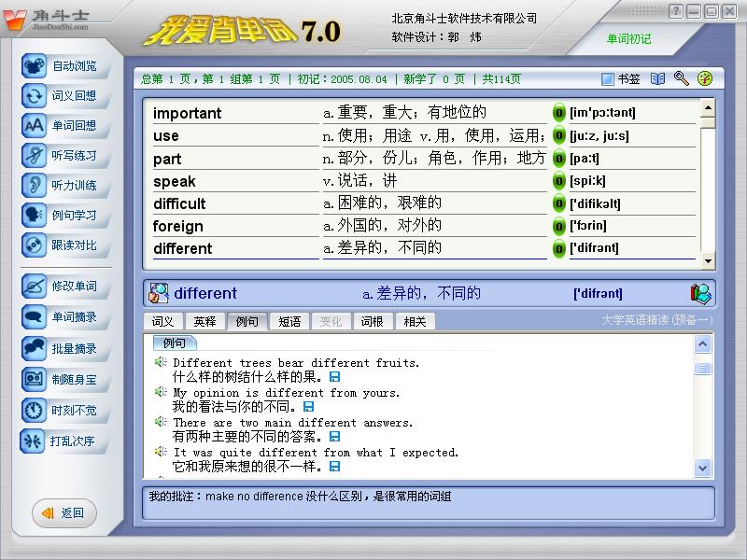Click the 返回 back button
Viewport: 747px width, 560px height.
click(64, 512)
